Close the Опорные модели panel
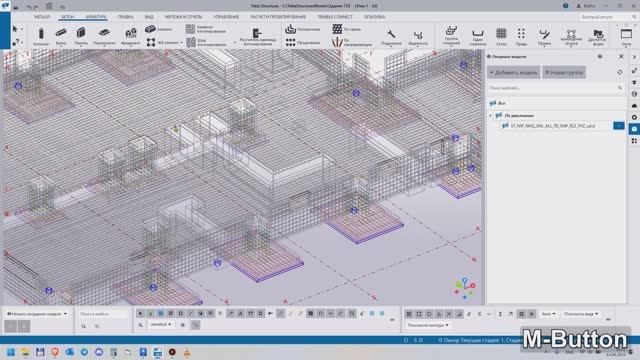640x360 pixels. point(621,57)
